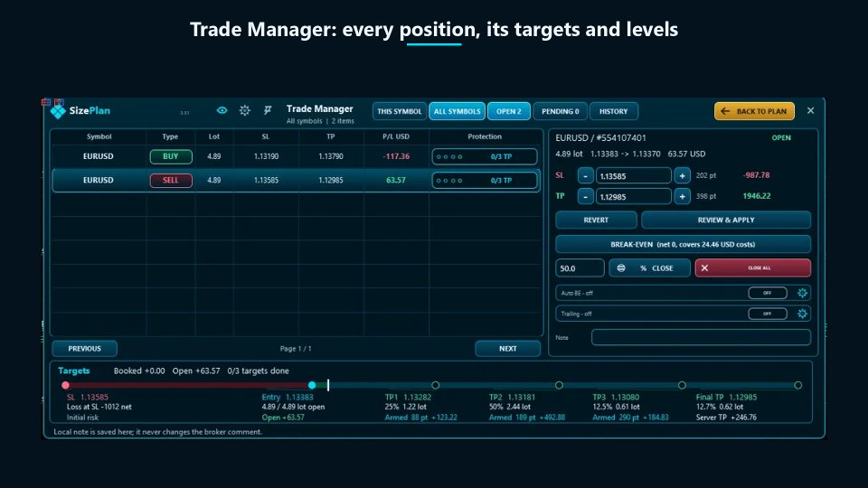Click the TP1 1.13282 label

pos(408,398)
